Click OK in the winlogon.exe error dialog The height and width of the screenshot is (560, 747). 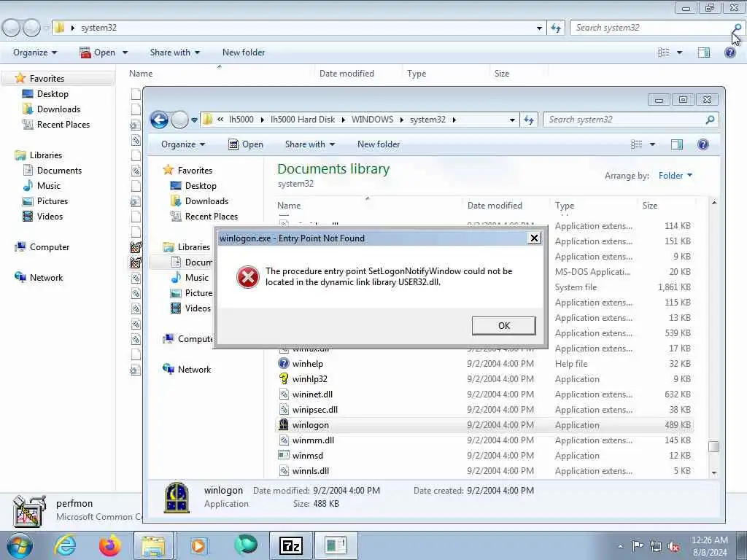pyautogui.click(x=503, y=326)
